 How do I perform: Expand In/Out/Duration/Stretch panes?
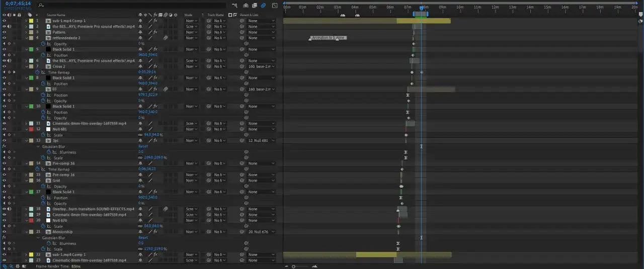tap(17, 266)
